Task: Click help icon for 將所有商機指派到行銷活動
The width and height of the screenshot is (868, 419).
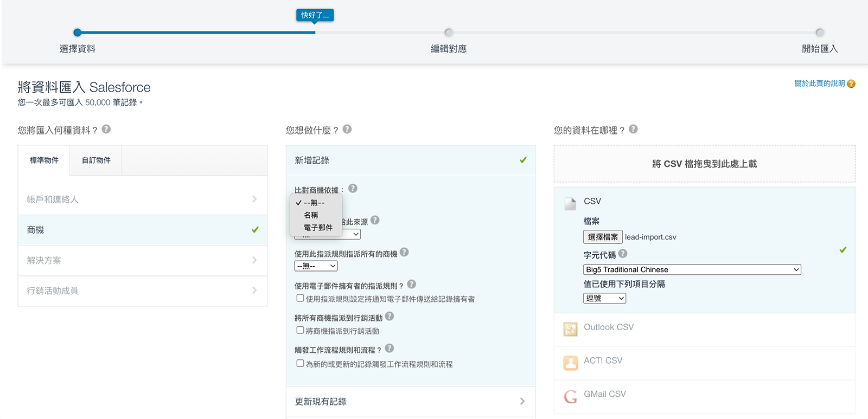Action: [390, 316]
